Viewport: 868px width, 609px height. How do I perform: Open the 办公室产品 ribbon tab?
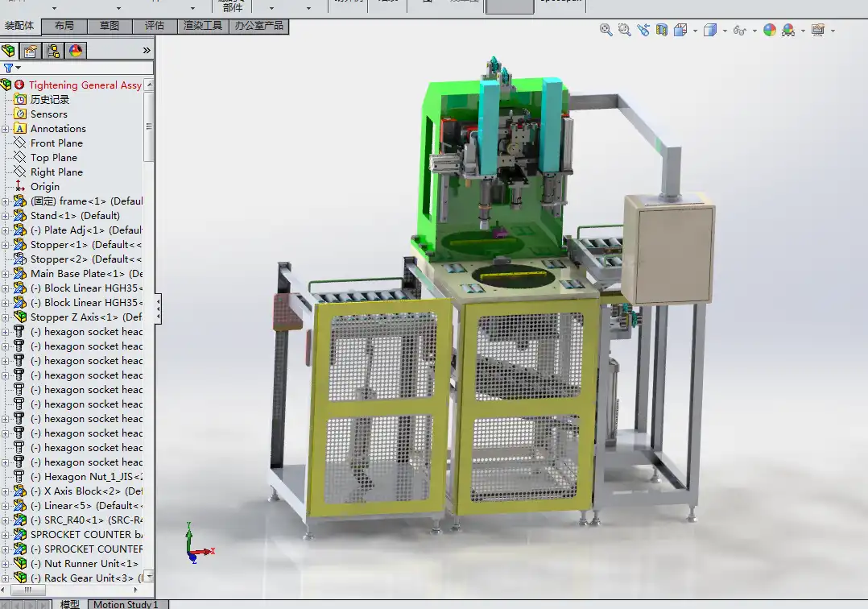click(258, 26)
